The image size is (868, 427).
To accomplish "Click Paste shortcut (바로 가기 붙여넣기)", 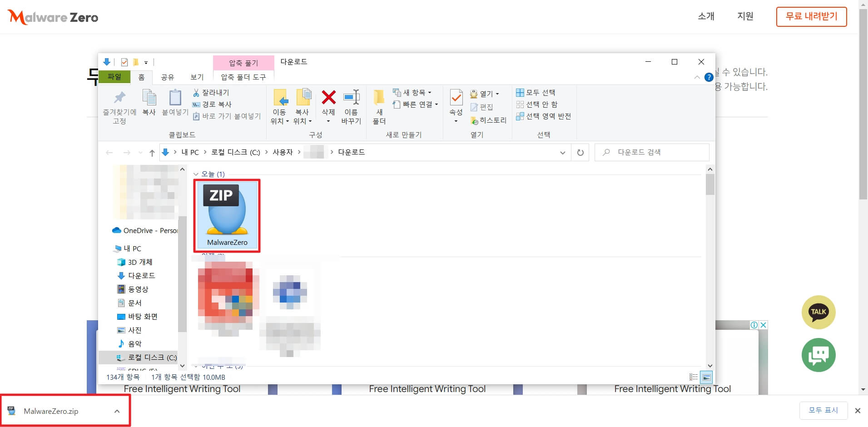I will [227, 116].
